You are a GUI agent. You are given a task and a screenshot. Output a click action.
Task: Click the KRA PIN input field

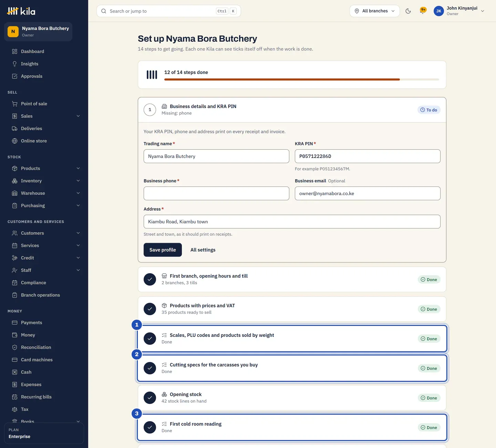tap(368, 156)
